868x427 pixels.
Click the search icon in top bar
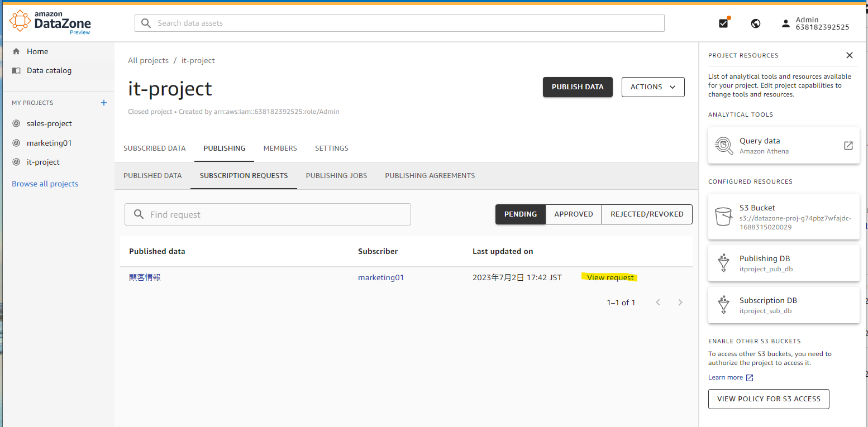(x=146, y=23)
